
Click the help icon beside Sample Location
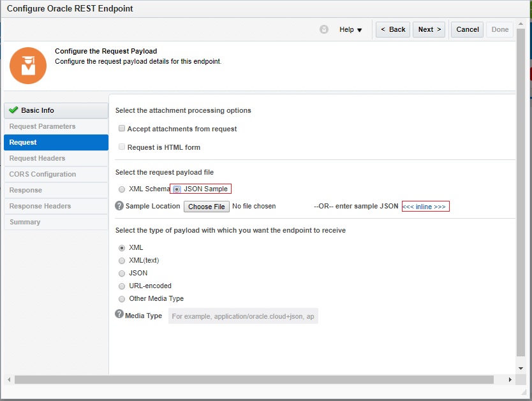click(119, 206)
